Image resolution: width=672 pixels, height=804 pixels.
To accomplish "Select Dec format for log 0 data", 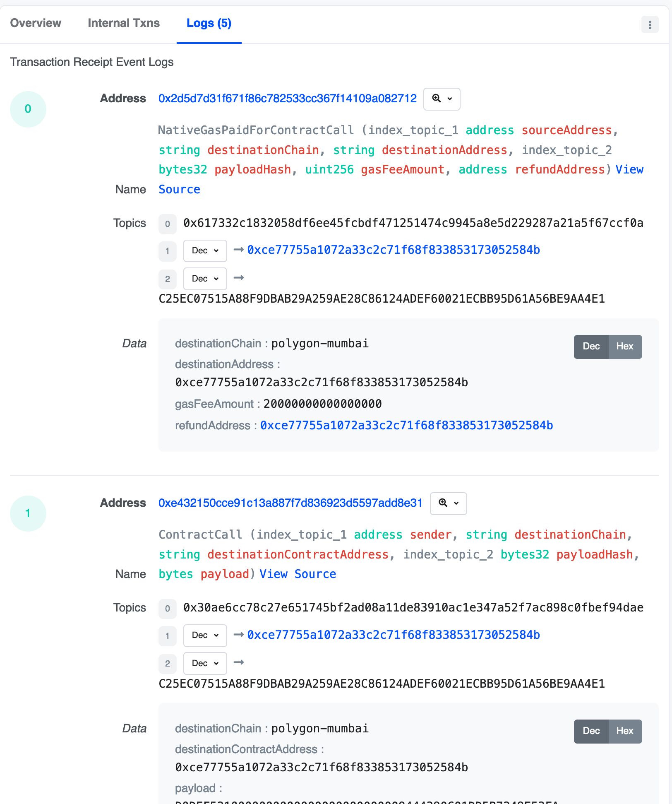I will pos(591,347).
